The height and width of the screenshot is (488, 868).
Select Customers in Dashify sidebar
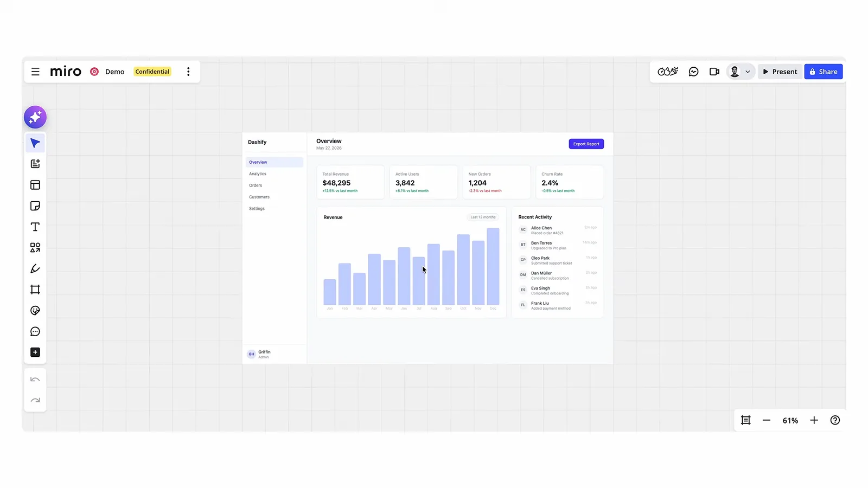click(x=259, y=197)
